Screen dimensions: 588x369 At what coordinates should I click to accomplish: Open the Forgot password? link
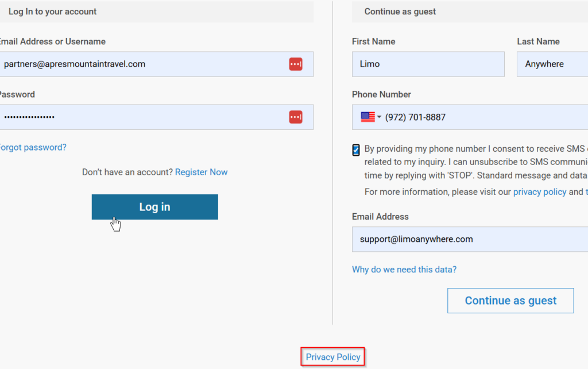(32, 147)
